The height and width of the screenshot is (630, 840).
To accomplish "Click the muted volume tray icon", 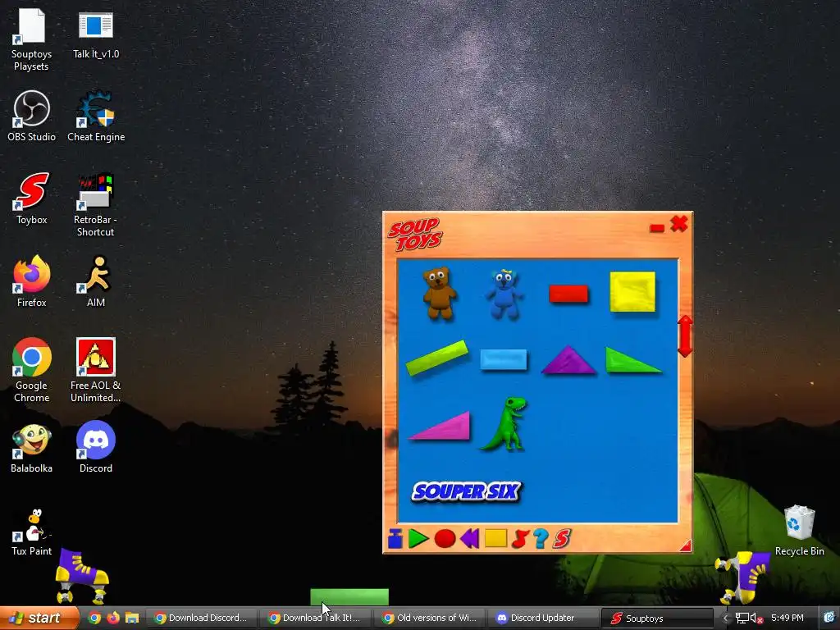I will pyautogui.click(x=756, y=619).
